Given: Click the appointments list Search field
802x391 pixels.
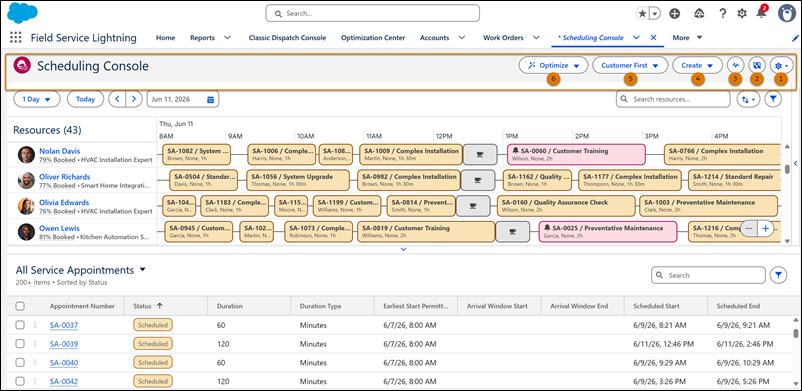Looking at the screenshot, I should click(708, 275).
